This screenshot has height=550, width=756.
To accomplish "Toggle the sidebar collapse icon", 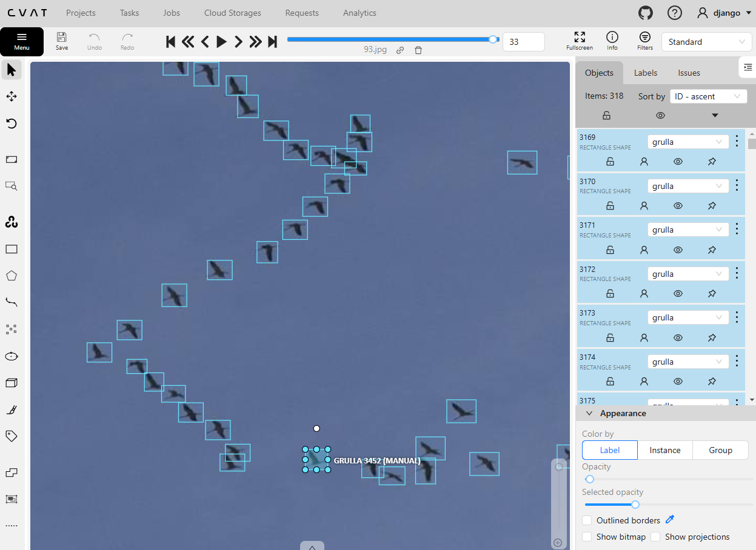I will point(748,67).
